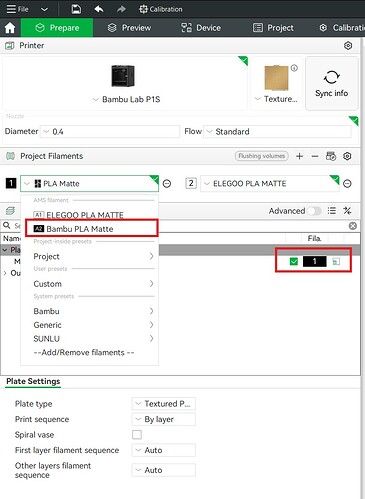Select Add/Remove filaments entry
Image resolution: width=365 pixels, height=499 pixels.
pos(84,352)
